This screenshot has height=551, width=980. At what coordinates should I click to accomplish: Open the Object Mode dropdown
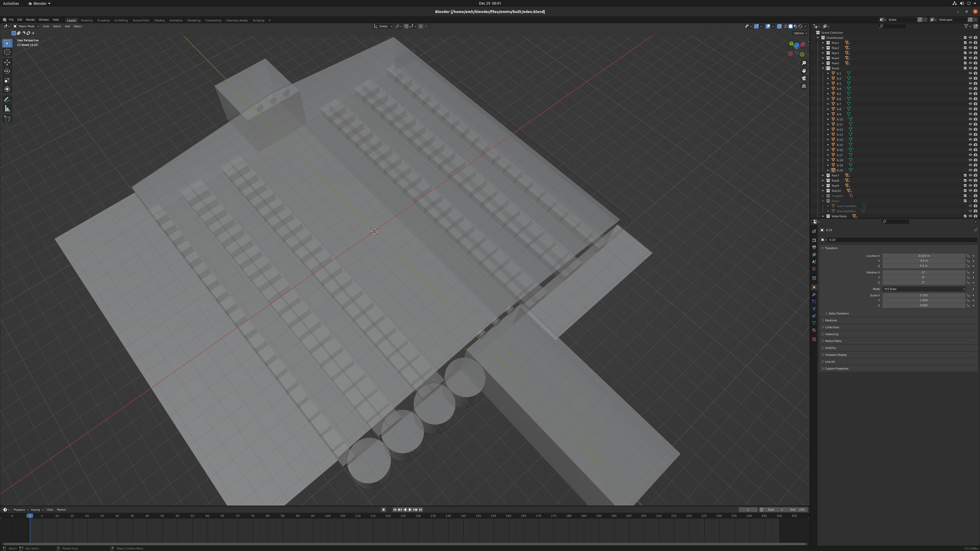tap(26, 26)
